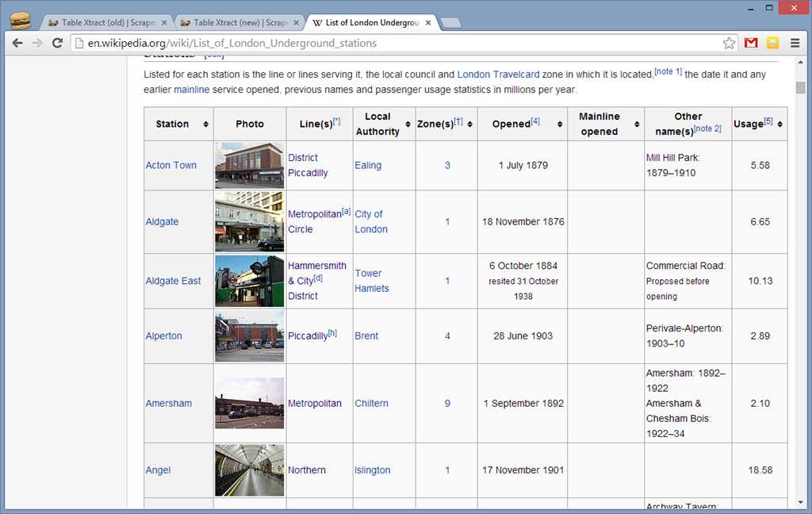View the Amersham station photo
The image size is (812, 514).
[250, 403]
